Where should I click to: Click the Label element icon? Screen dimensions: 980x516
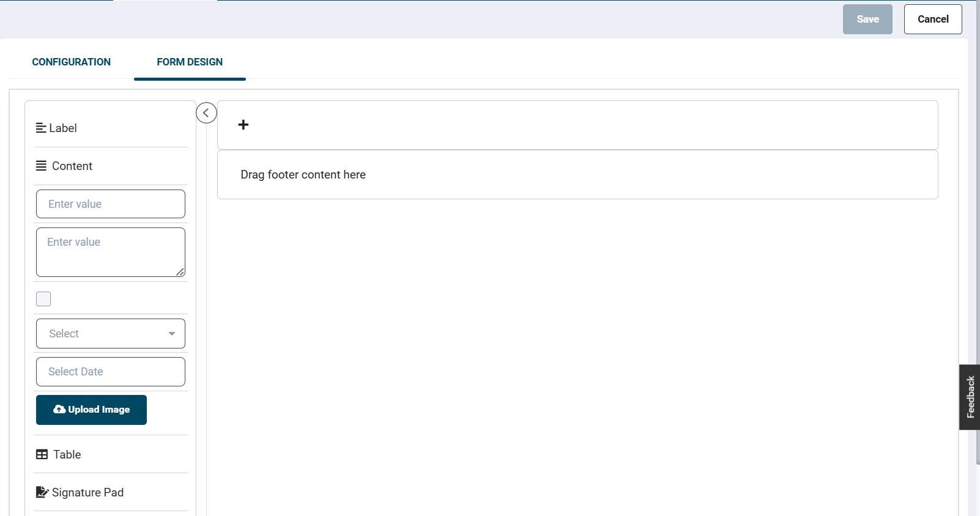(x=41, y=128)
